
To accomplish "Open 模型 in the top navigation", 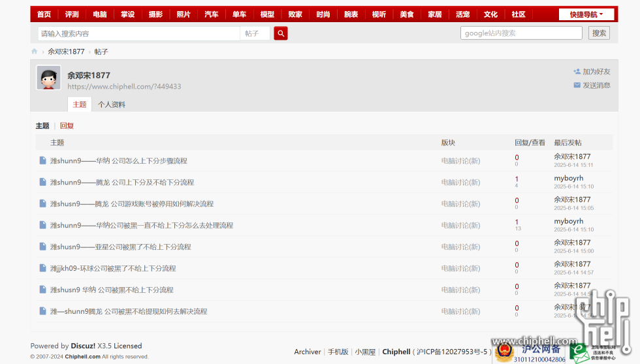I will click(267, 14).
